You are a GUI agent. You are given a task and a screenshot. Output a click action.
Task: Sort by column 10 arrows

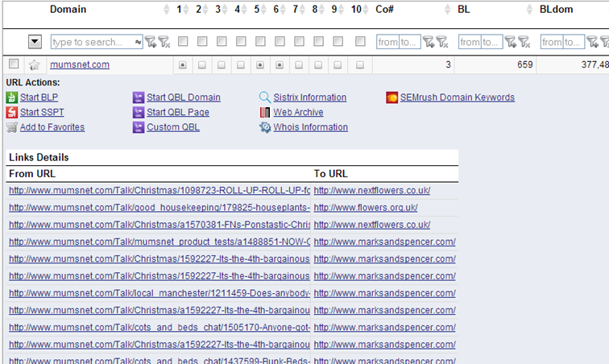tap(366, 10)
